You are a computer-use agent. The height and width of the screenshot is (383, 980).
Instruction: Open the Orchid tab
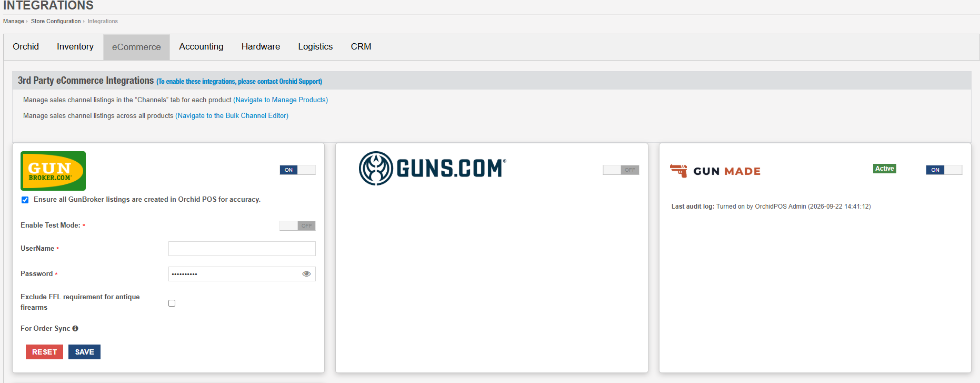(x=26, y=47)
